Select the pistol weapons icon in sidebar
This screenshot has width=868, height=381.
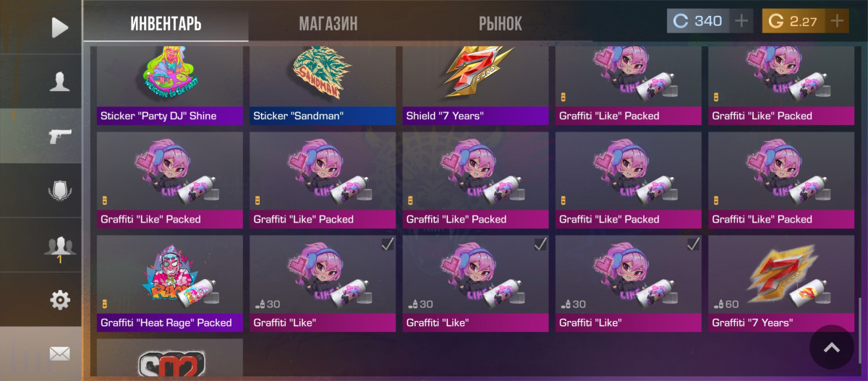[x=59, y=136]
